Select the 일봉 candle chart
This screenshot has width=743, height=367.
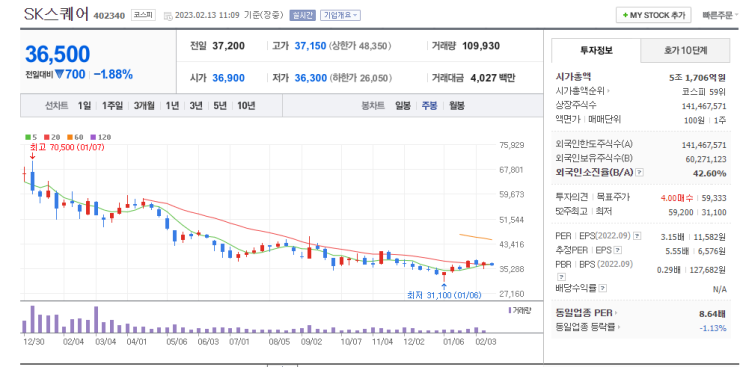pyautogui.click(x=403, y=106)
